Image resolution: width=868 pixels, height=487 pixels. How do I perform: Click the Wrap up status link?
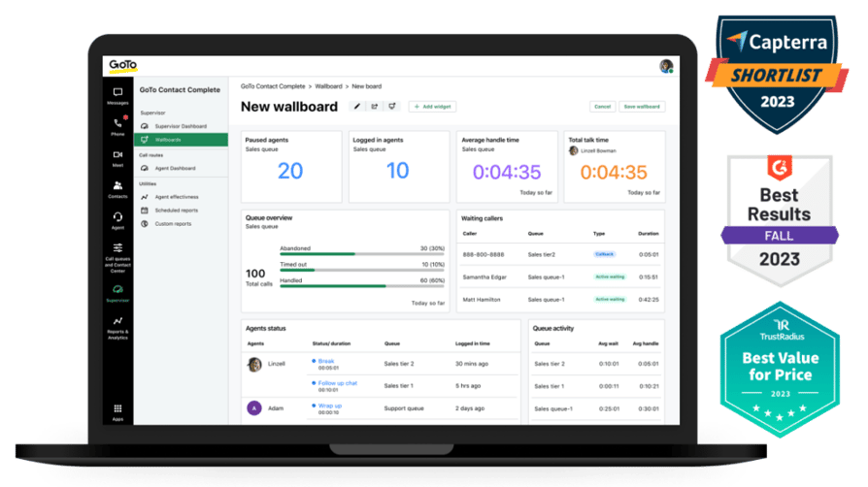pyautogui.click(x=330, y=406)
